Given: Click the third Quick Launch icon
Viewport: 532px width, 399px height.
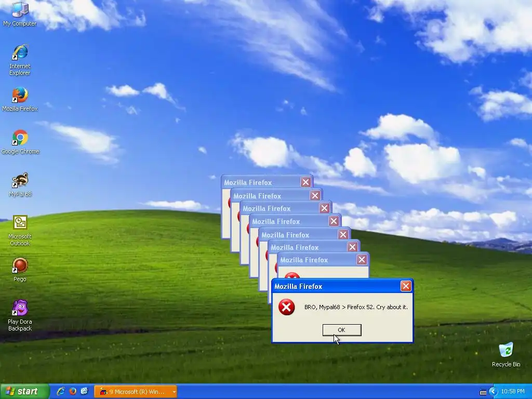Looking at the screenshot, I should click(84, 391).
